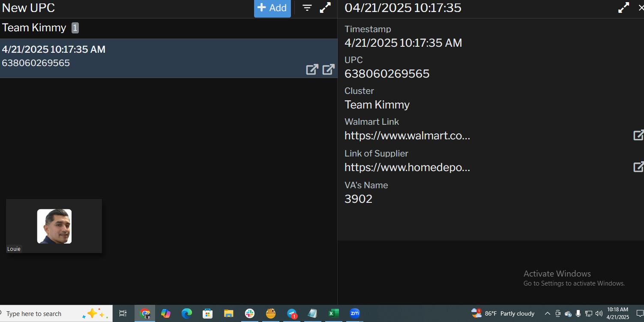Click Louie's video thumbnail
Image resolution: width=644 pixels, height=322 pixels.
(54, 226)
